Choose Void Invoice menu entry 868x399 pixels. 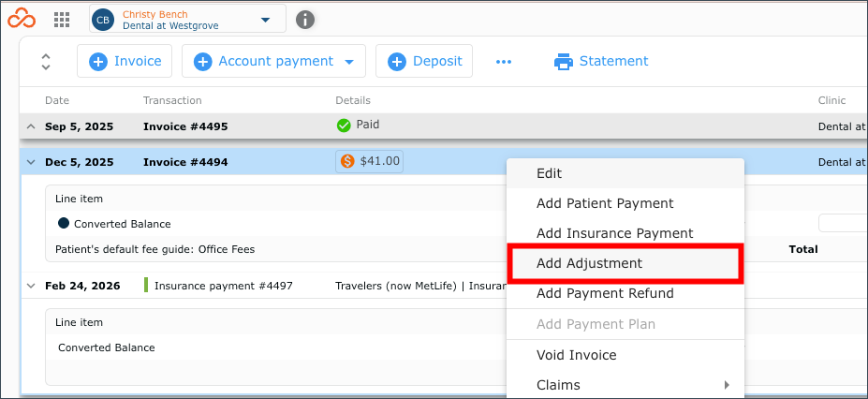pos(625,355)
